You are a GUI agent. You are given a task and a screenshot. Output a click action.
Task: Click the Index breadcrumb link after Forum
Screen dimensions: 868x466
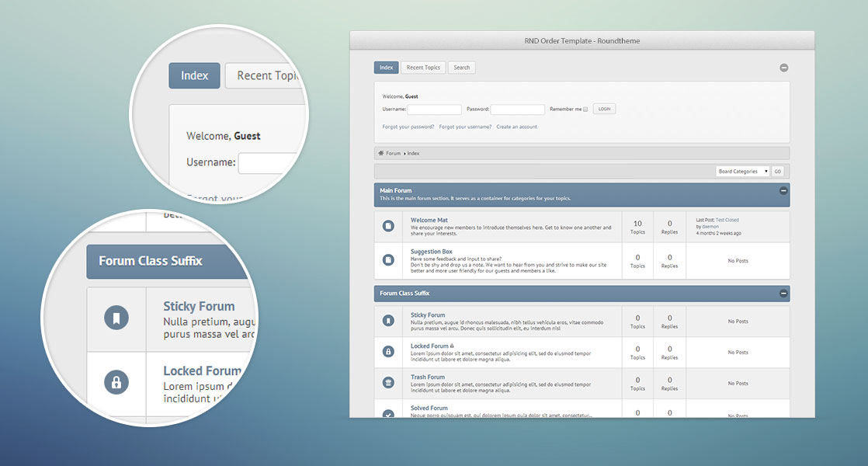[414, 153]
